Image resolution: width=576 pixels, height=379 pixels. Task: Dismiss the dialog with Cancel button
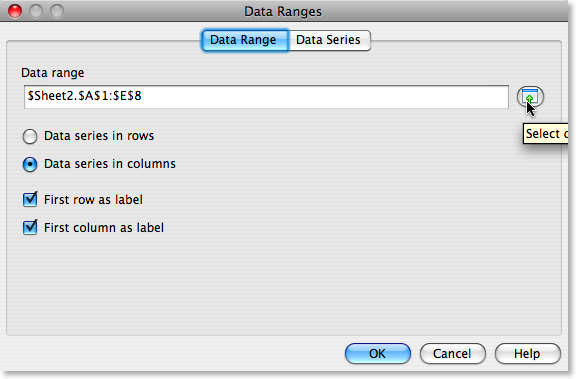click(x=453, y=354)
